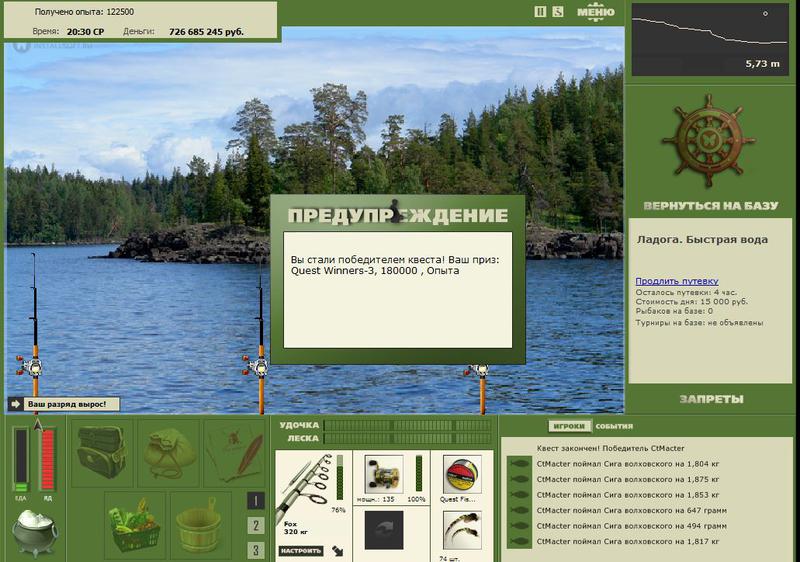Open the МЕНЮ menu
Screen dimensions: 800x562
(x=595, y=12)
